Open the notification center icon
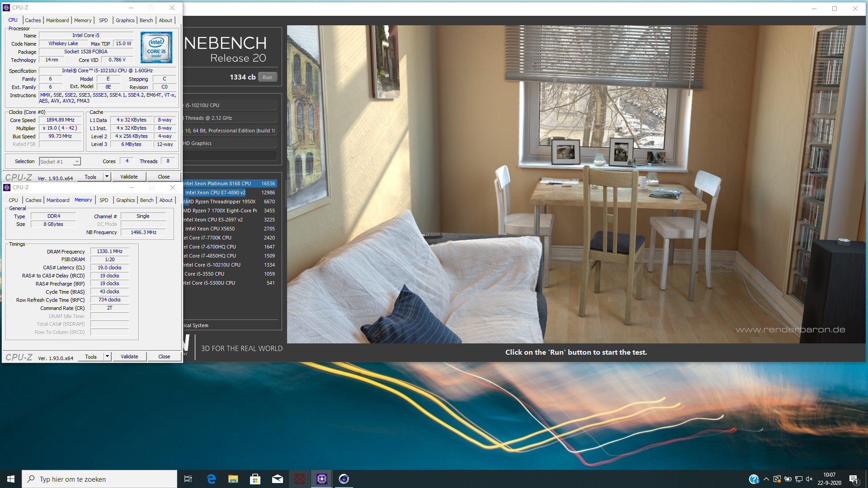 pyautogui.click(x=854, y=479)
